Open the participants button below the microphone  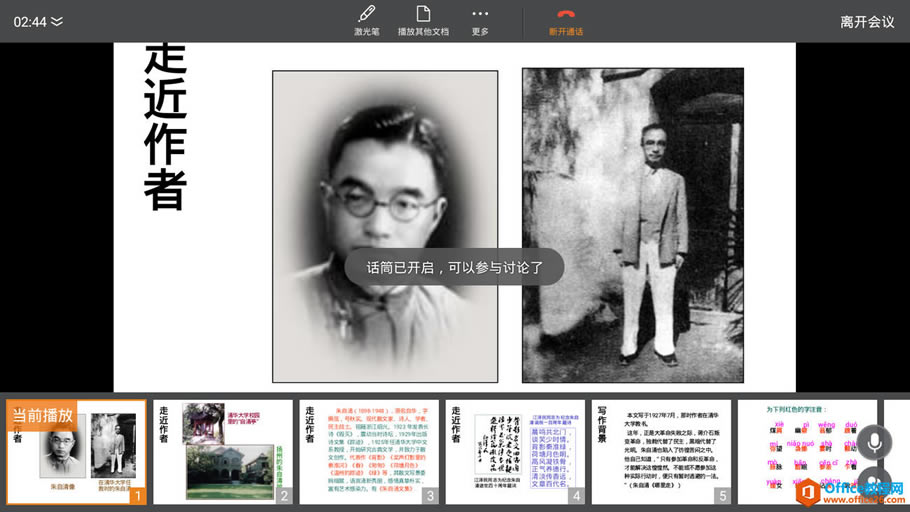click(873, 485)
